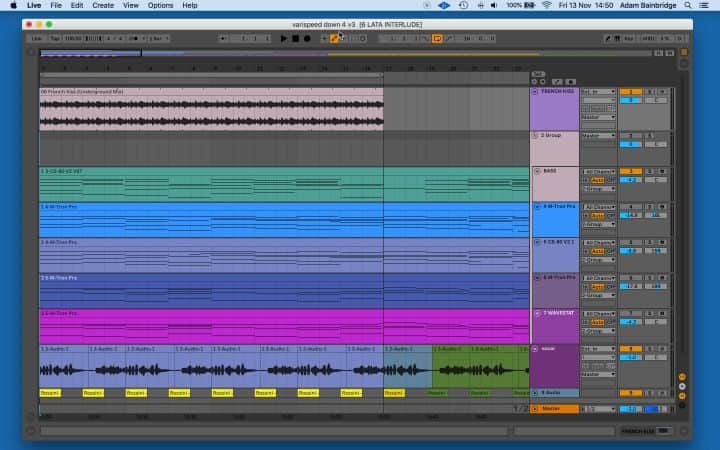The width and height of the screenshot is (720, 450).
Task: Show or hide the Mixer section
Action: click(682, 396)
